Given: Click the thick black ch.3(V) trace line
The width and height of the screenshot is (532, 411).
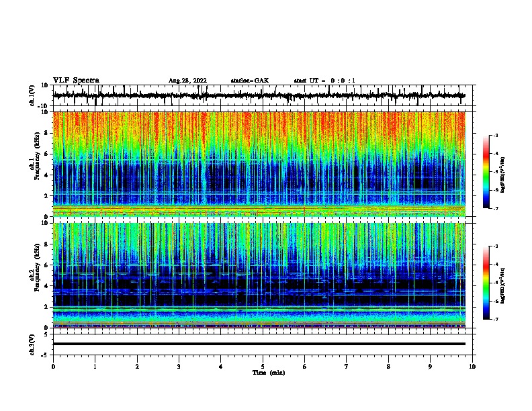Looking at the screenshot, I should click(259, 344).
